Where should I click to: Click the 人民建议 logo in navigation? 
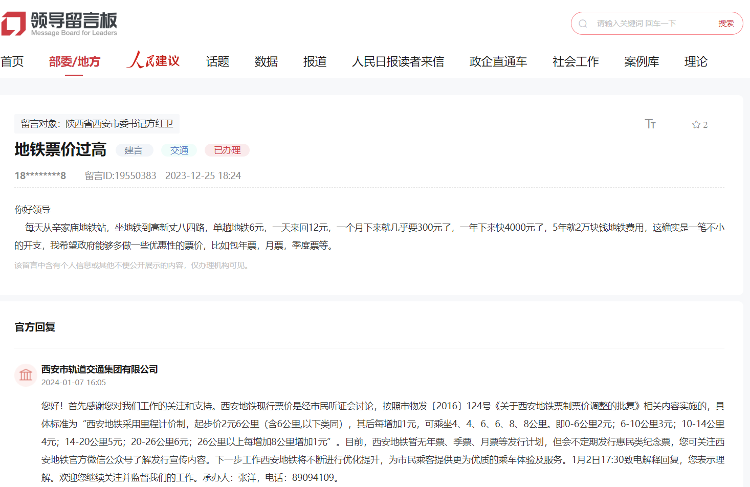[x=153, y=61]
